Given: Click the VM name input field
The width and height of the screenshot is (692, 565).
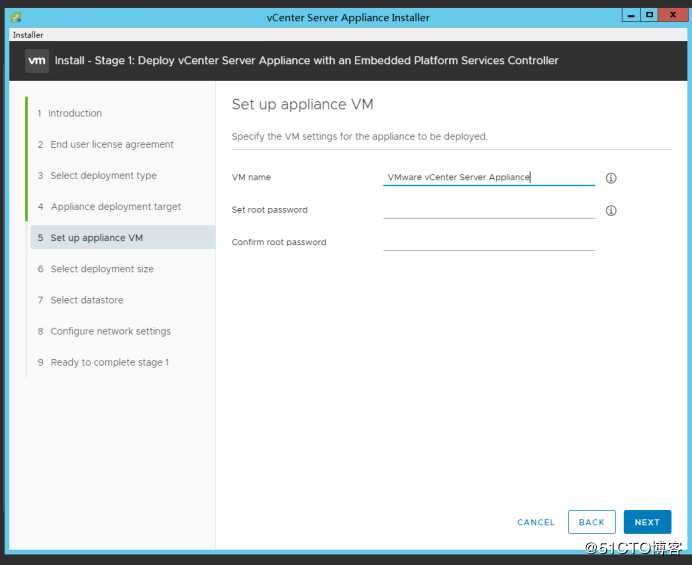Looking at the screenshot, I should [489, 177].
